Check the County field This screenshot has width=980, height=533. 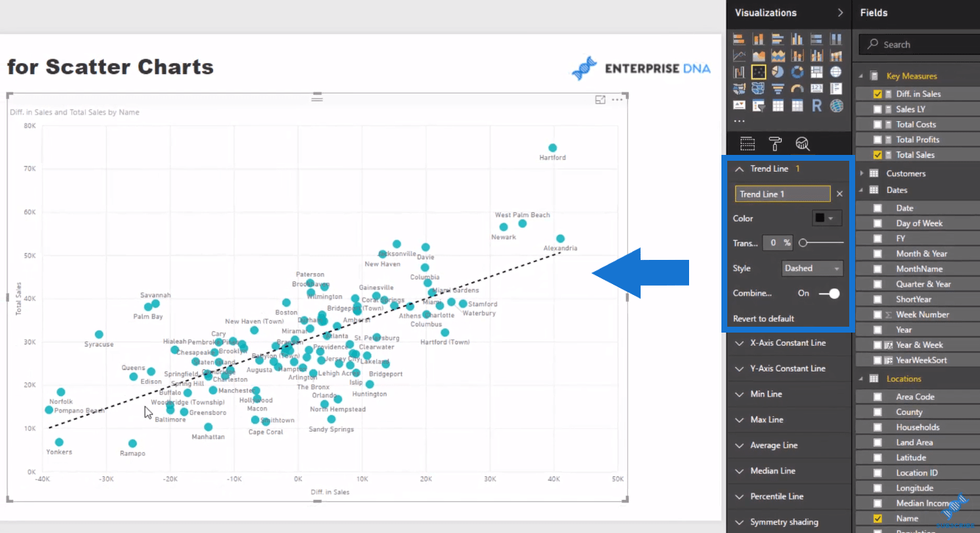point(877,412)
